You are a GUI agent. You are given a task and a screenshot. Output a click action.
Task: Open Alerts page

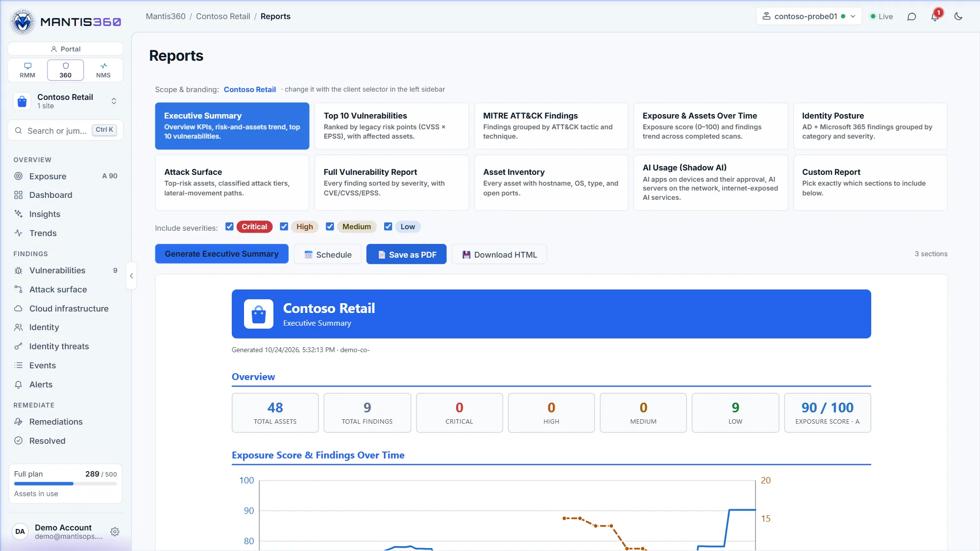(x=66, y=384)
